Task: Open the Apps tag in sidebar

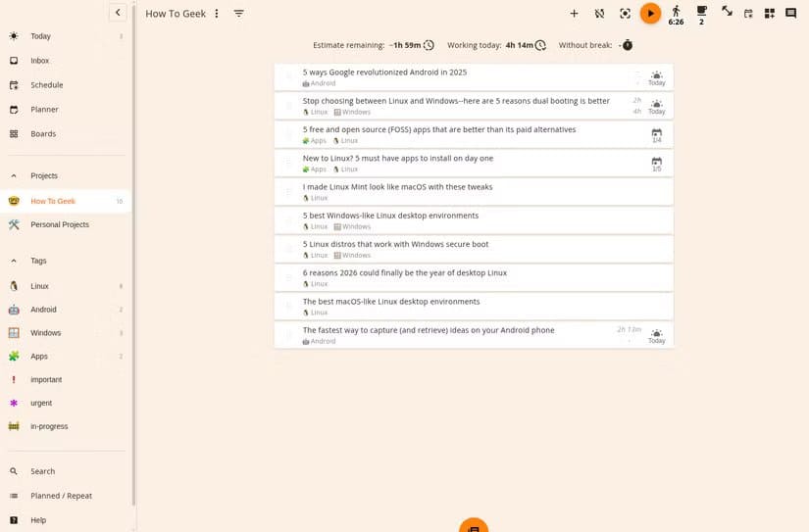Action: (x=66, y=357)
